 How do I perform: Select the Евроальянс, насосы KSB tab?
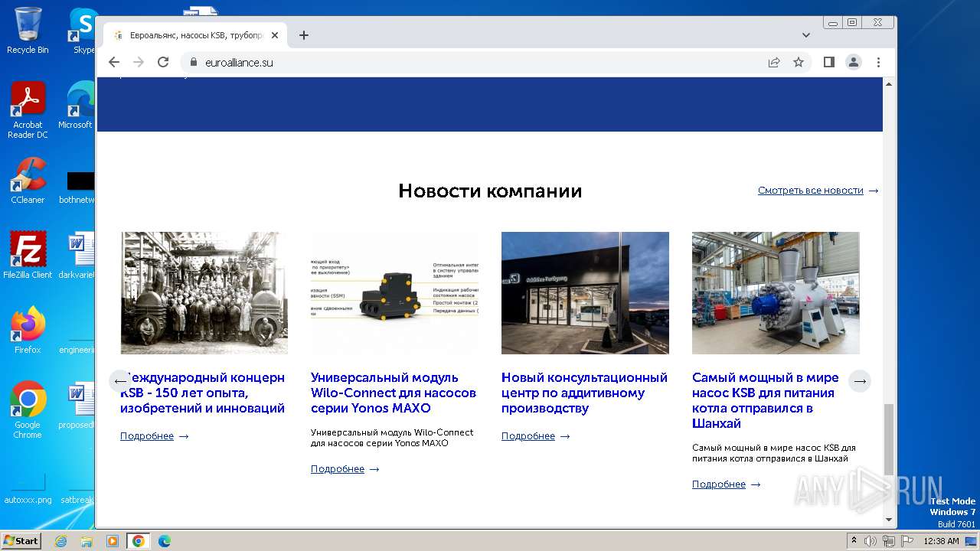[195, 35]
